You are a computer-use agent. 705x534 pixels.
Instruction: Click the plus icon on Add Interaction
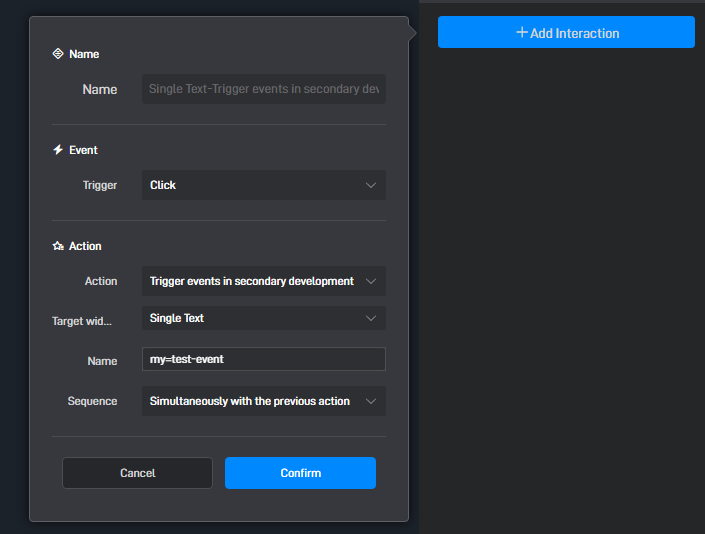click(x=522, y=32)
